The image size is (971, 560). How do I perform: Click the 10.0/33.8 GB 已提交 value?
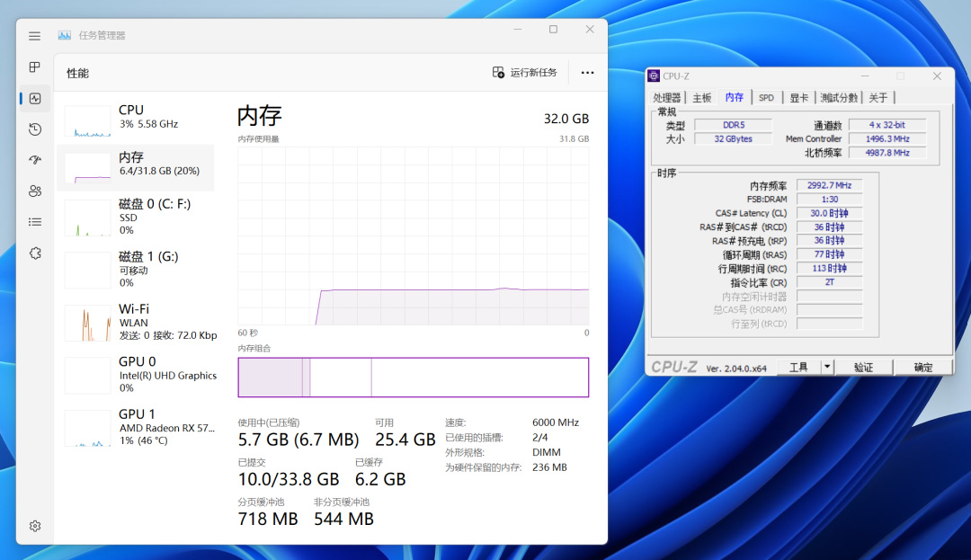(x=289, y=480)
